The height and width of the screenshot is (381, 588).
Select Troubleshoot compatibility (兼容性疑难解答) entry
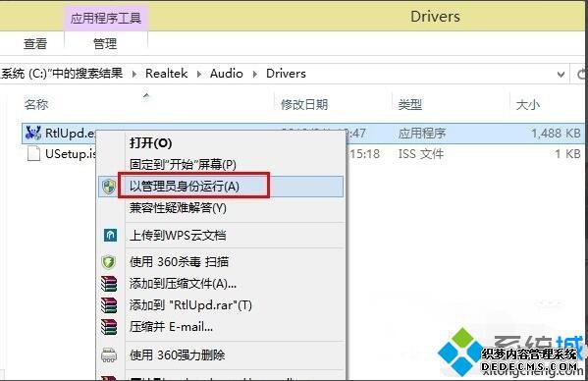click(x=178, y=208)
